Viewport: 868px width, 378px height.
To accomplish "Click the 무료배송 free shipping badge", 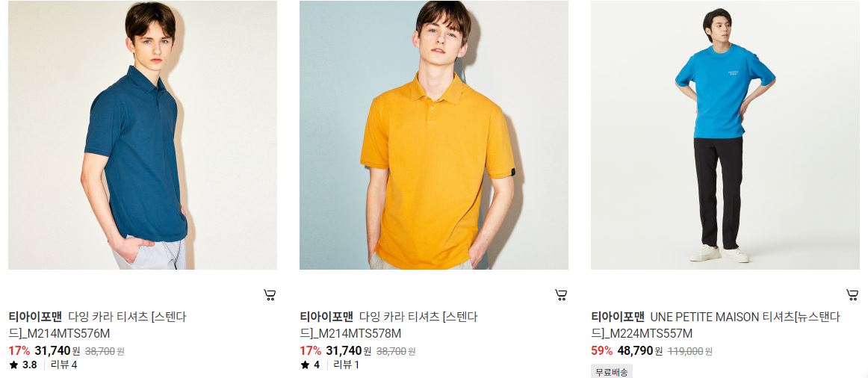I will pos(612,372).
